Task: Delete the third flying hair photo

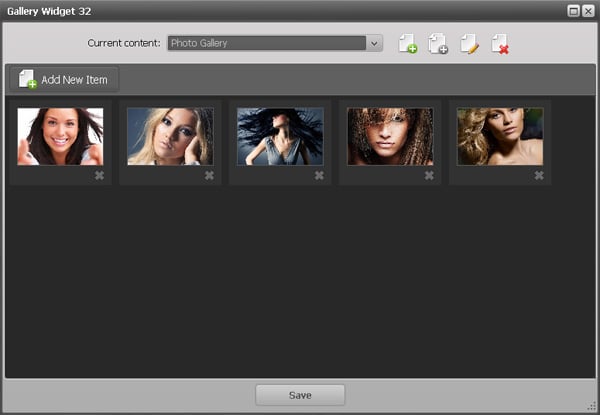Action: point(319,176)
